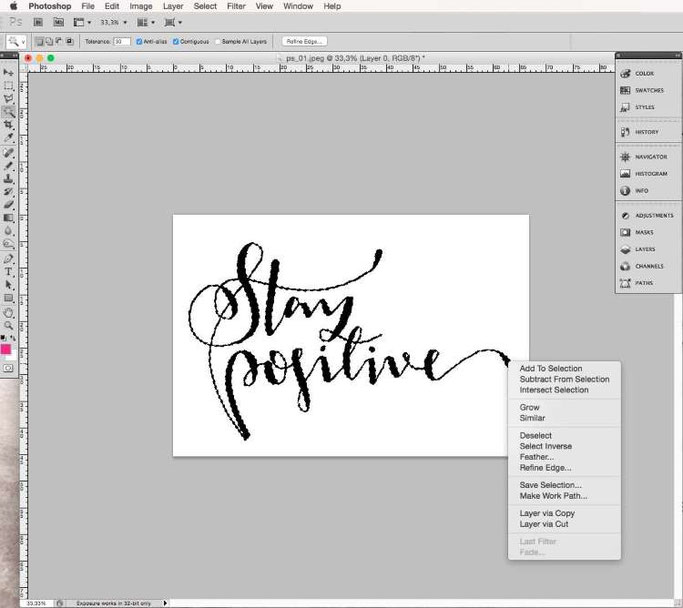This screenshot has height=608, width=683.
Task: Open the Image menu
Action: click(141, 6)
